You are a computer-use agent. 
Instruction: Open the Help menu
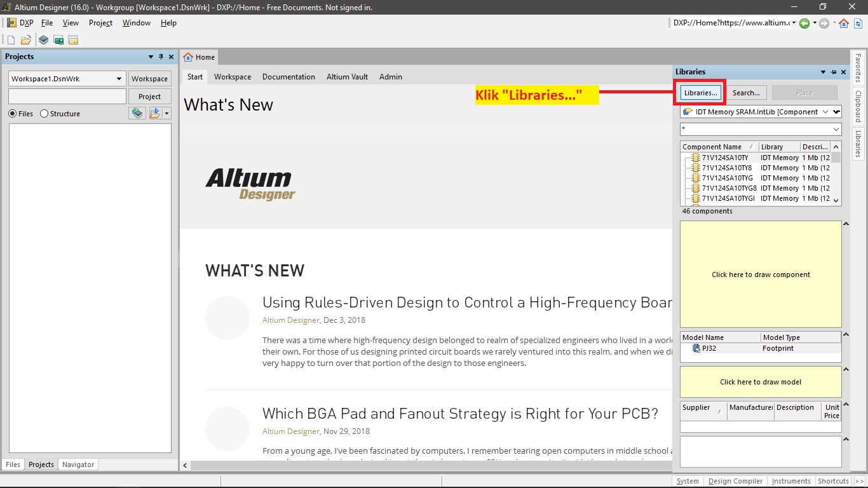coord(168,23)
